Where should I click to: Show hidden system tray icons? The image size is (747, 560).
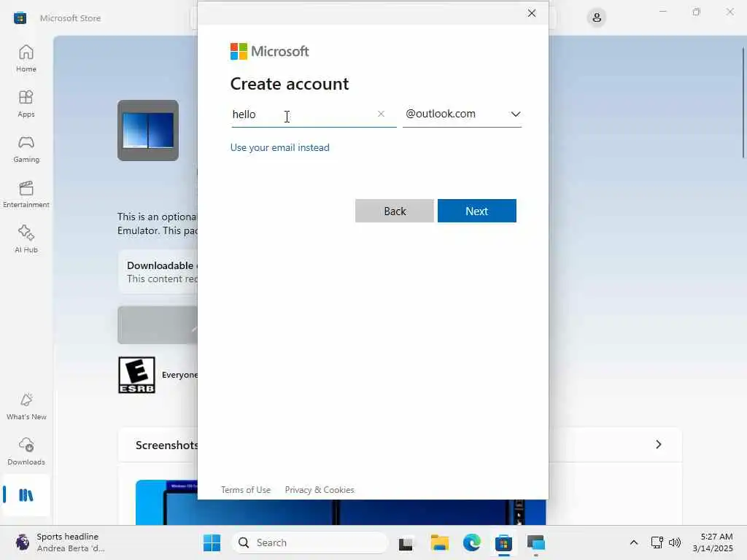point(634,542)
